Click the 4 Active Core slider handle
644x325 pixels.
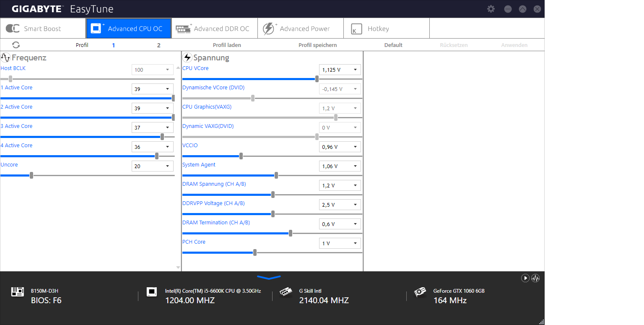point(157,156)
